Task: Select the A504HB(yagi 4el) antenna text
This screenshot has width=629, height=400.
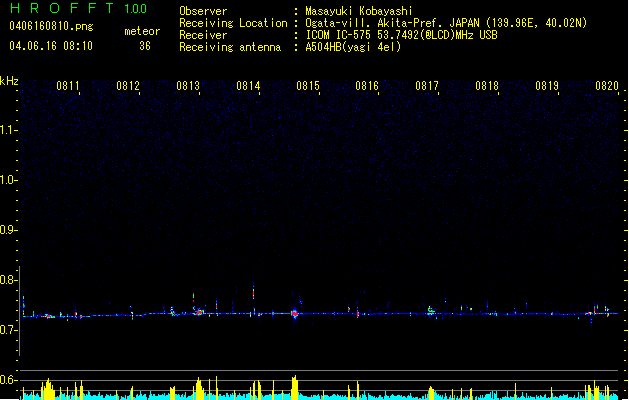Action: pos(353,47)
